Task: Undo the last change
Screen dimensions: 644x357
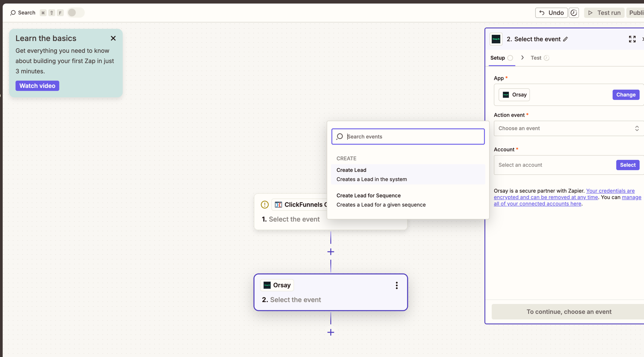Action: click(x=551, y=13)
